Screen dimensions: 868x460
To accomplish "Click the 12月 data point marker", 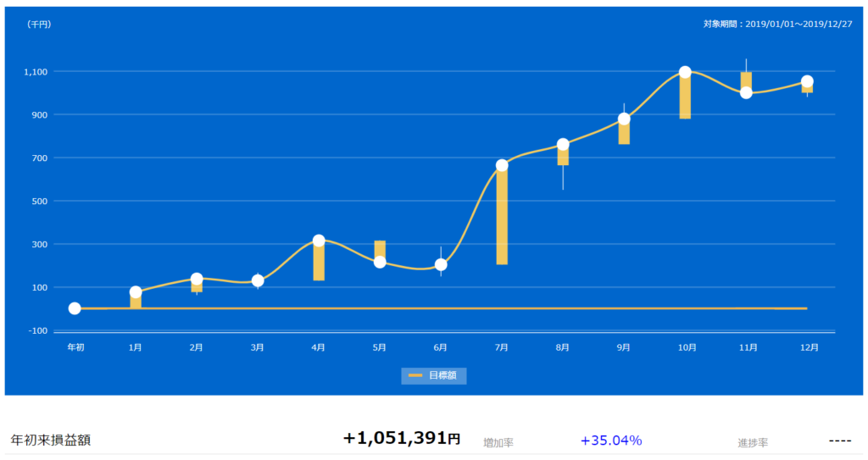I will 807,81.
